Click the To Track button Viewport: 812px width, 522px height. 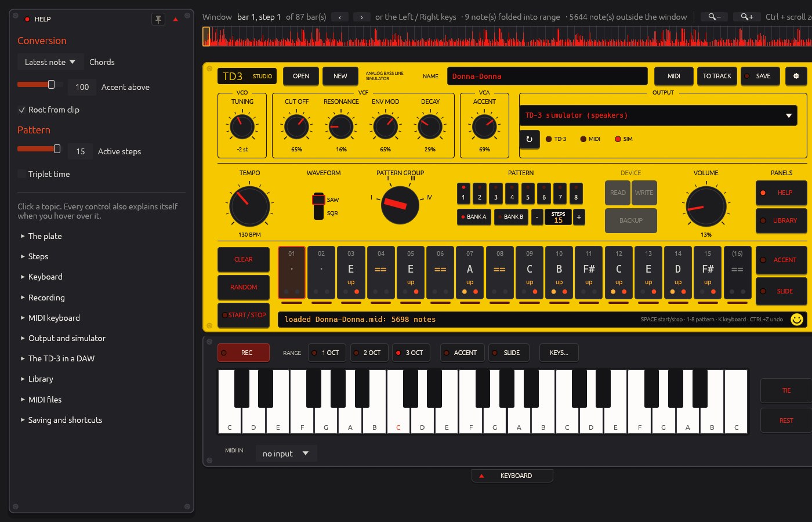717,76
